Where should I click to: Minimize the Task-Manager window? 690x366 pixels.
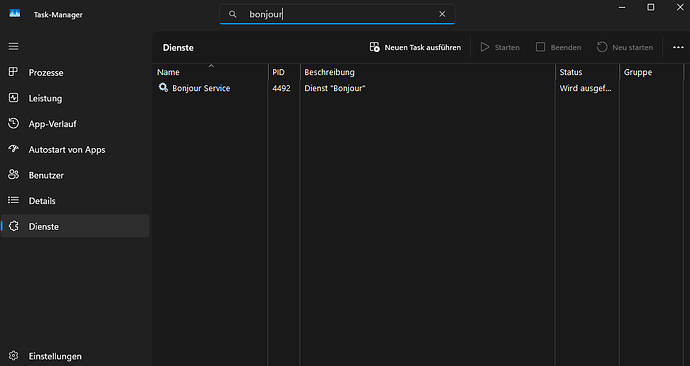622,7
